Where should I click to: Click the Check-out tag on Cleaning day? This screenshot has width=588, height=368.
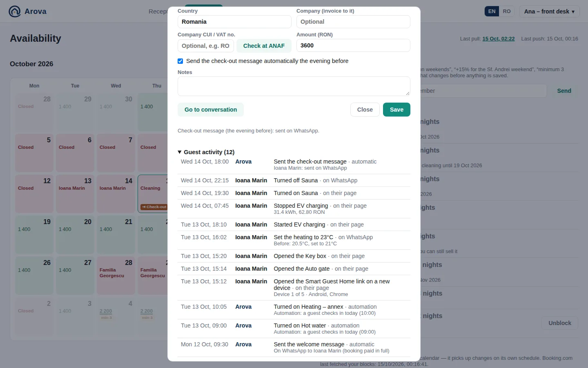coord(154,207)
